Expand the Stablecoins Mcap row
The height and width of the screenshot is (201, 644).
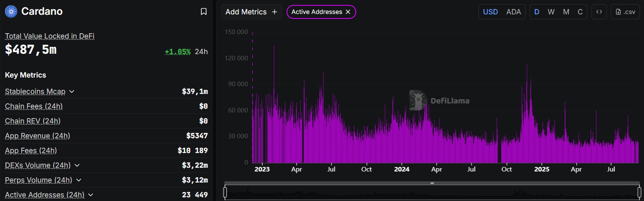72,91
